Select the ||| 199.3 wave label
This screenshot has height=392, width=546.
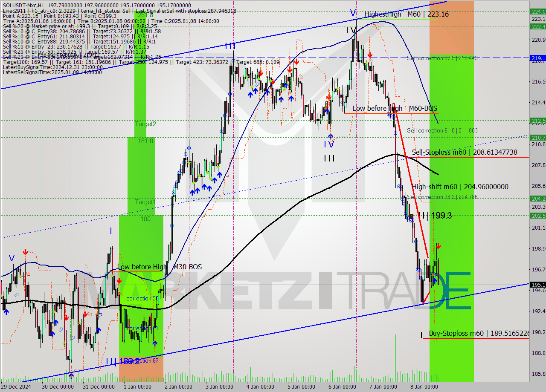point(435,216)
